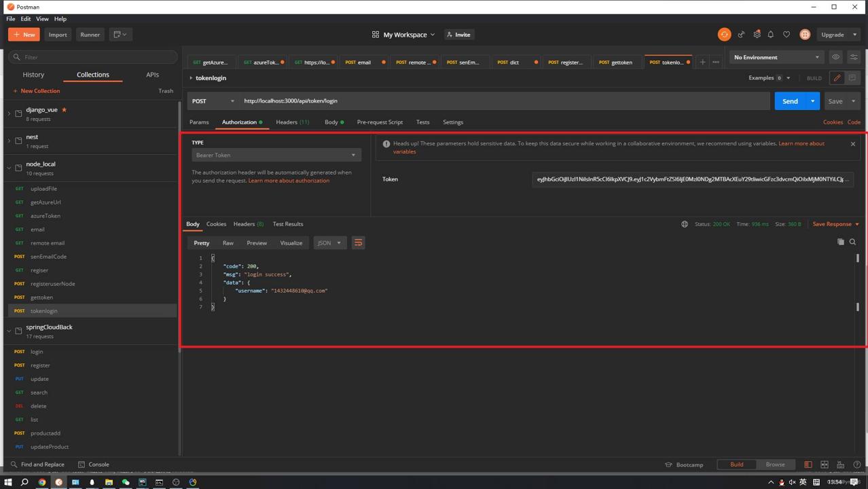Open the tab options ellipsis menu
The image size is (868, 489).
point(716,62)
